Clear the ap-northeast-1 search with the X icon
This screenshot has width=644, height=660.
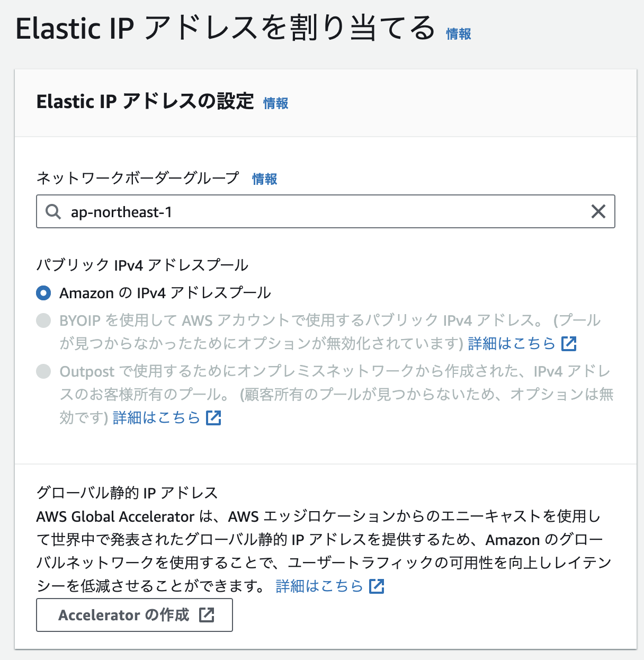[599, 211]
